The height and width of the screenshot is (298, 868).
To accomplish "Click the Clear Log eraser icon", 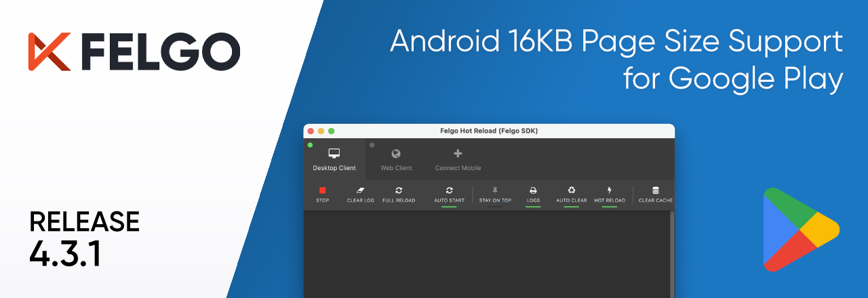I will point(360,191).
